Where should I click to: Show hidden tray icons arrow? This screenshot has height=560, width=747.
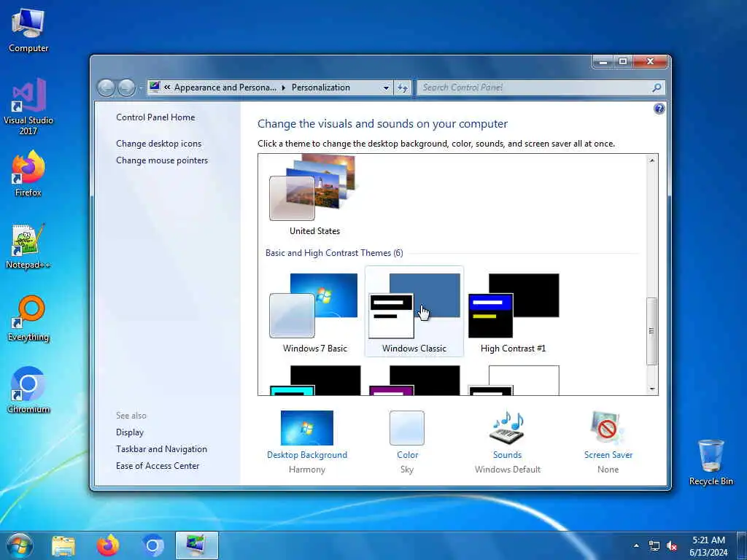coord(636,545)
